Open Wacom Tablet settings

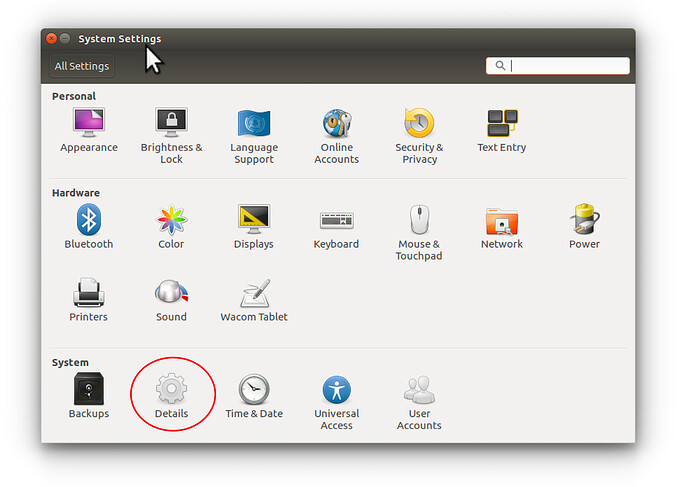254,300
